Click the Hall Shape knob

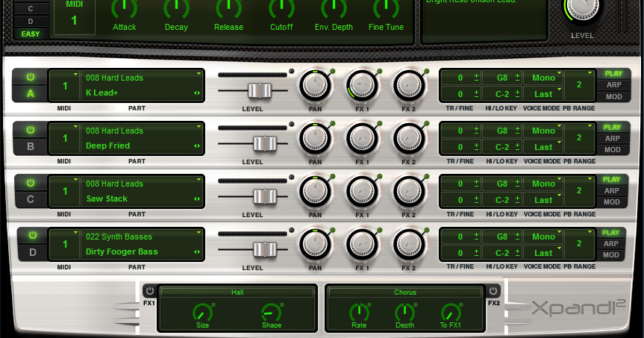pos(271,313)
